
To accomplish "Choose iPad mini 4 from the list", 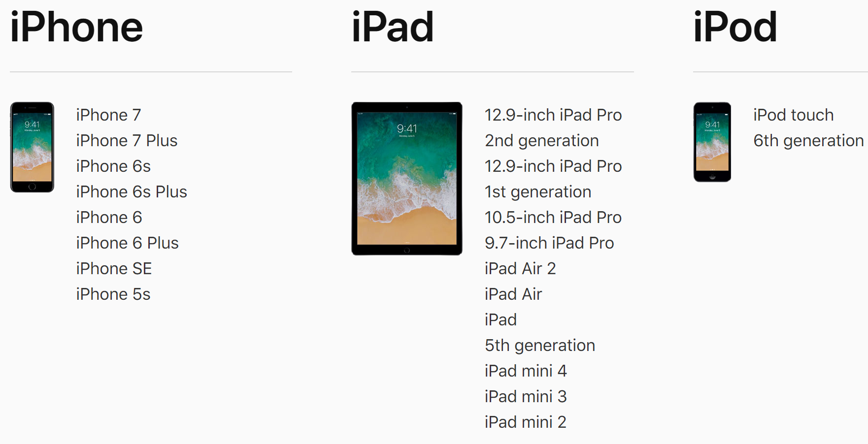I will coord(525,371).
